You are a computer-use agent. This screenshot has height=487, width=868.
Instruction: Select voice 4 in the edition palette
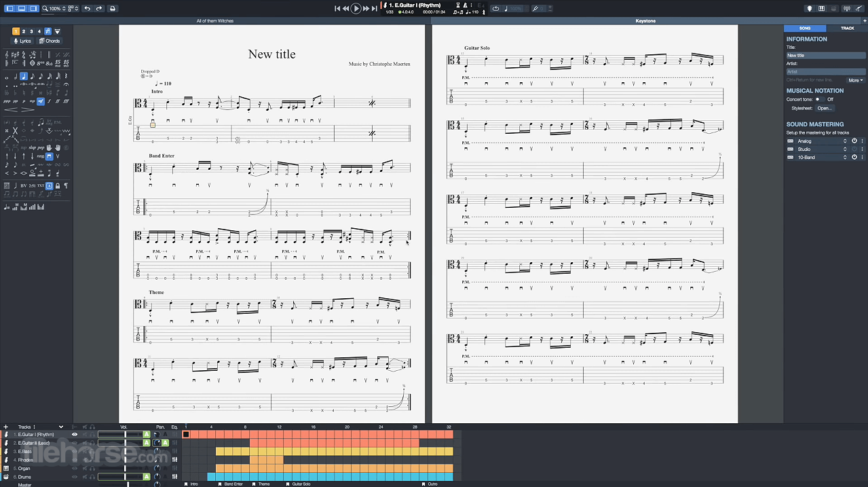[x=39, y=31]
